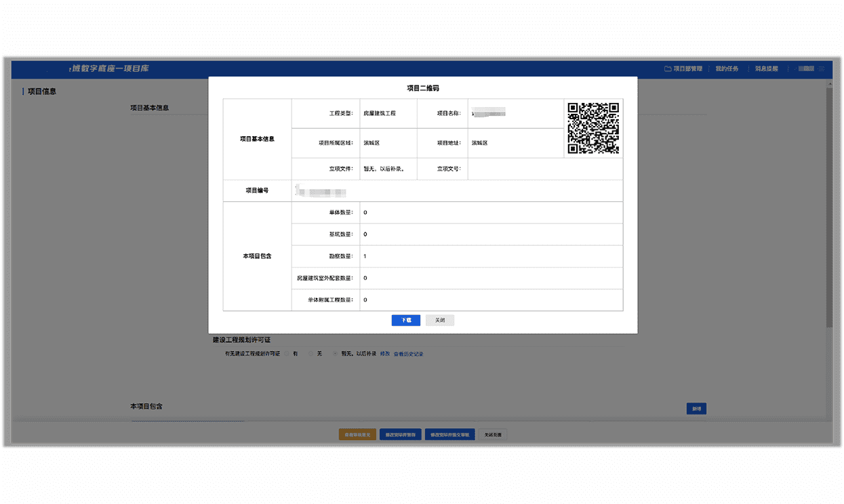The width and height of the screenshot is (844, 504).
Task: Open 项目部管理 folder icon in header
Action: 668,69
